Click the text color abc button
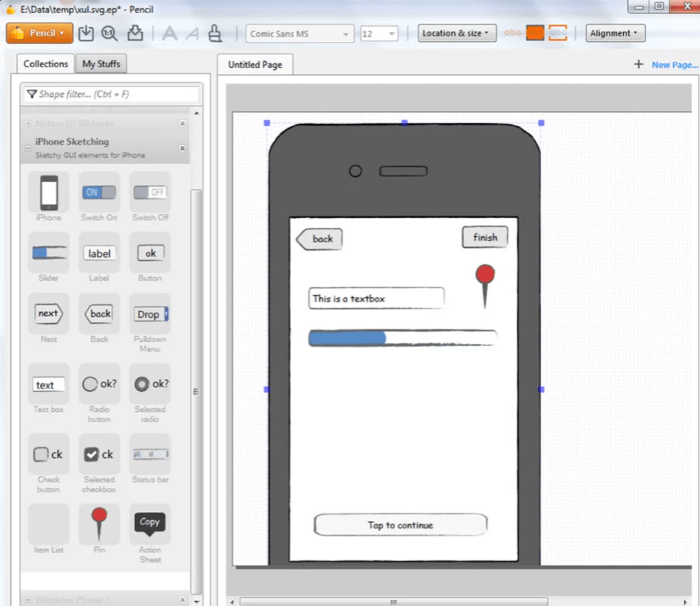 coord(513,33)
